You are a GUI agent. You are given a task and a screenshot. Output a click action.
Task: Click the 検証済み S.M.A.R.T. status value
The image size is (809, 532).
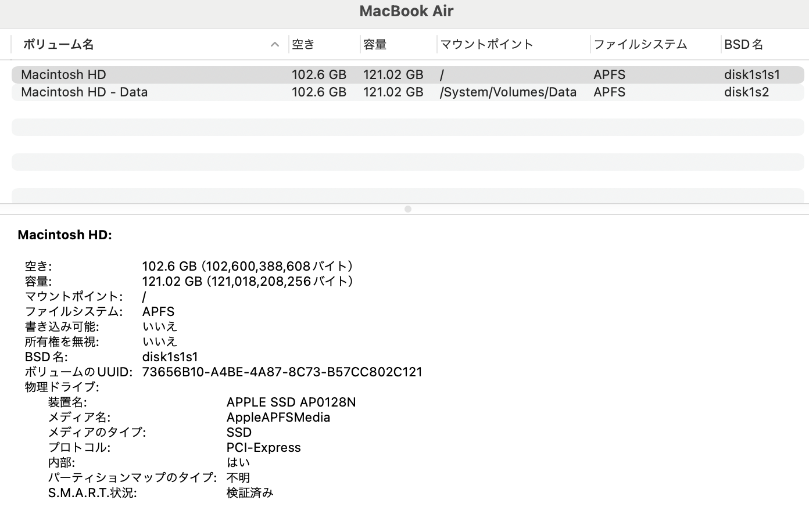[249, 493]
